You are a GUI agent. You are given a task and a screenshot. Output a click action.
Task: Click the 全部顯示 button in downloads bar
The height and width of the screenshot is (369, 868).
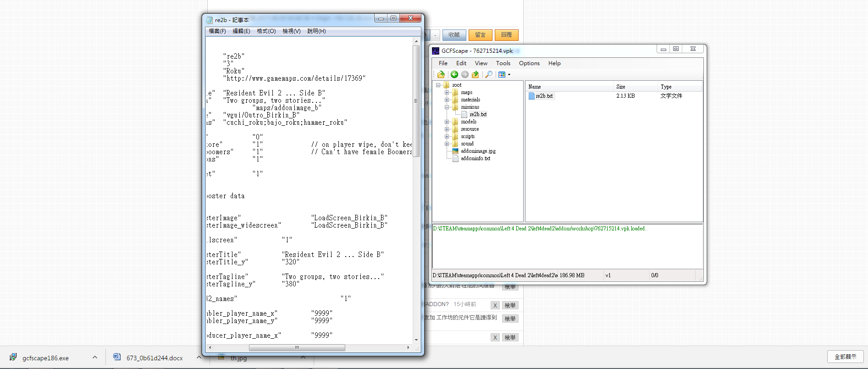846,357
